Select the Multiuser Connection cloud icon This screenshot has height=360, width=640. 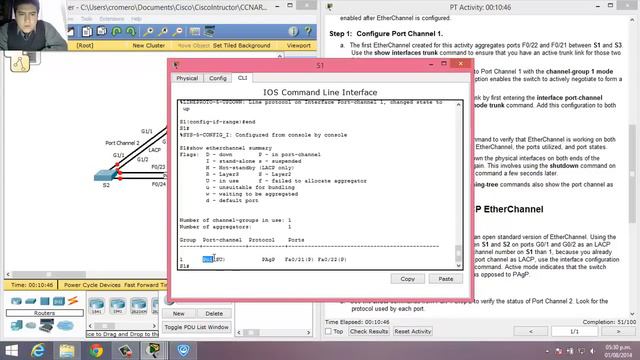65,325
